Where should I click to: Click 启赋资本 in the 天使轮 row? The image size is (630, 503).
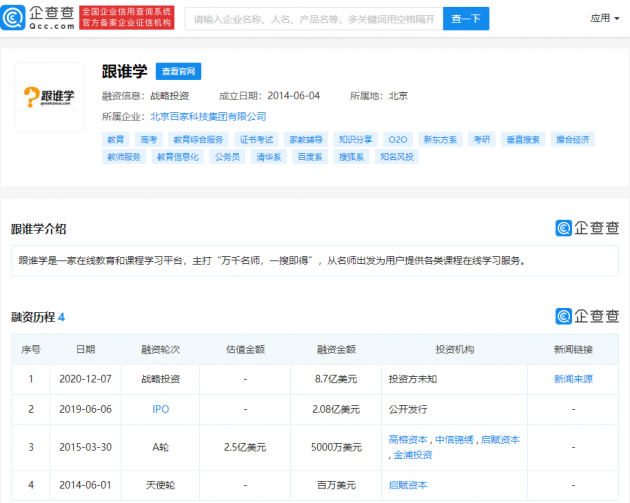[x=407, y=485]
